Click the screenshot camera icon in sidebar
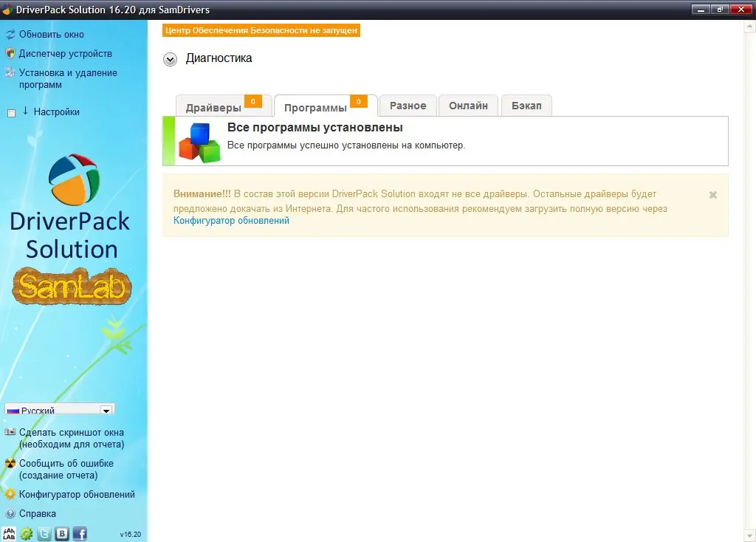The image size is (756, 542). coord(10,432)
